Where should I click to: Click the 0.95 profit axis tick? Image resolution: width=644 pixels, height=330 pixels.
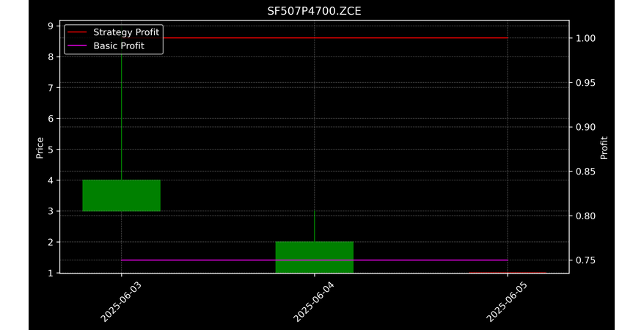coord(585,82)
